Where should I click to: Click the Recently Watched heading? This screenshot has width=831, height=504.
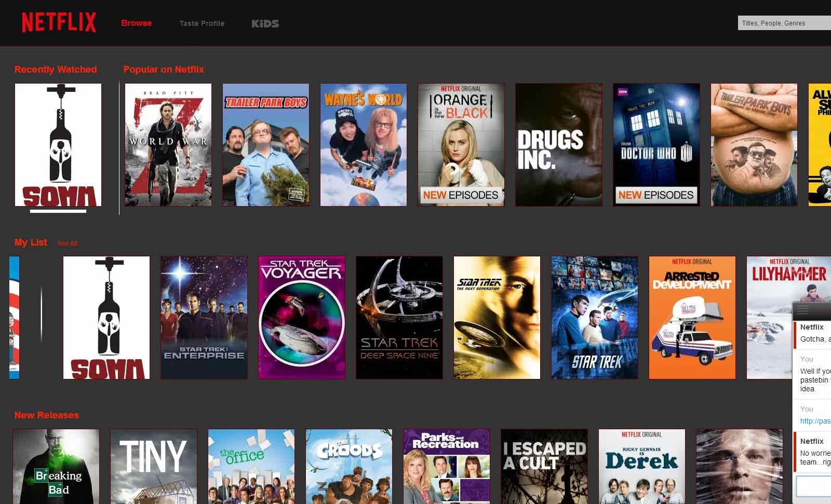click(x=56, y=70)
